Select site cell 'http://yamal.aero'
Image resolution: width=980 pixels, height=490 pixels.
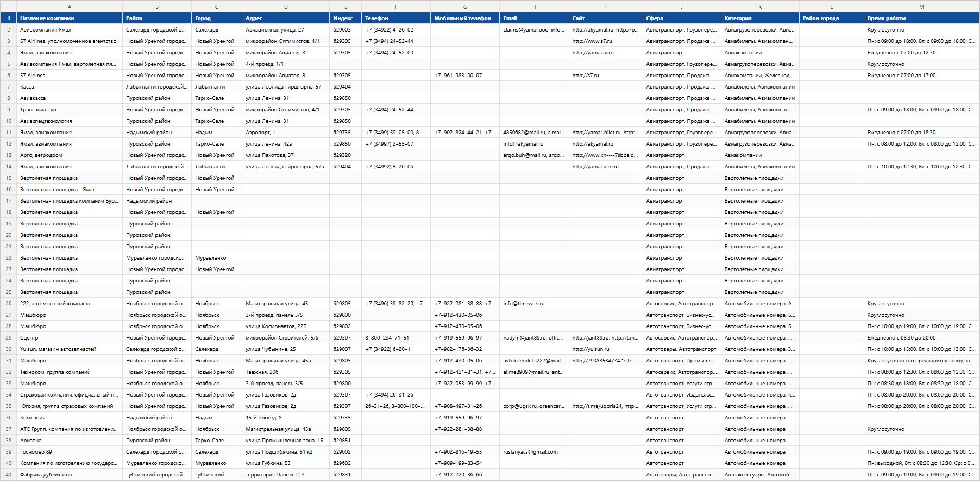(606, 53)
